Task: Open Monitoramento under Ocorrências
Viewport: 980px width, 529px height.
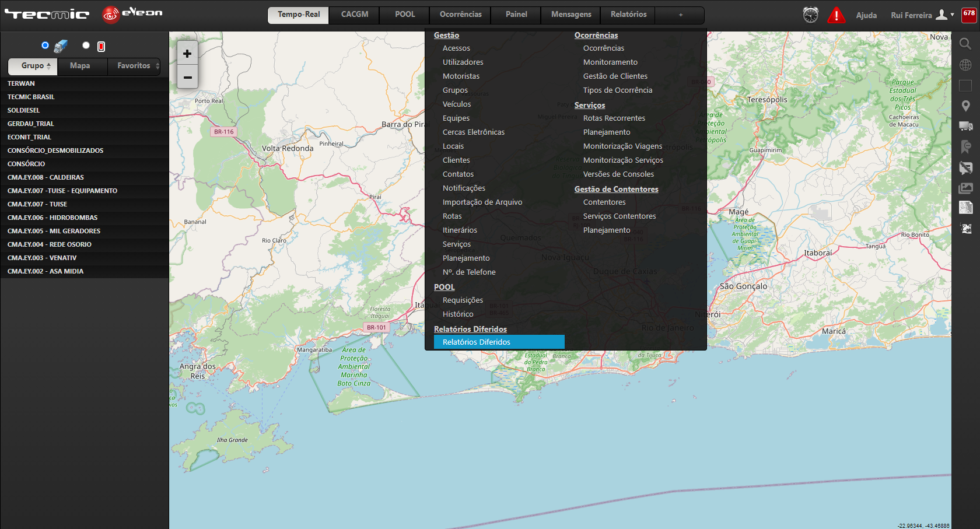Action: (x=610, y=62)
